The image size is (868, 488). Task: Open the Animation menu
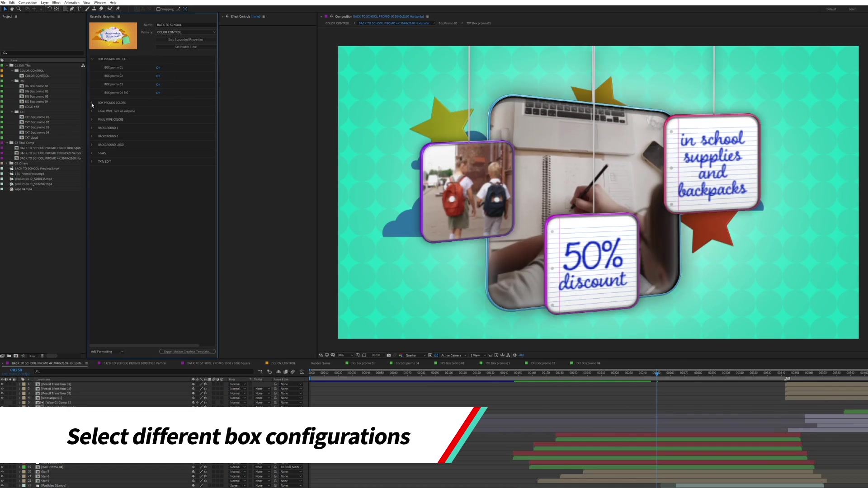72,3
